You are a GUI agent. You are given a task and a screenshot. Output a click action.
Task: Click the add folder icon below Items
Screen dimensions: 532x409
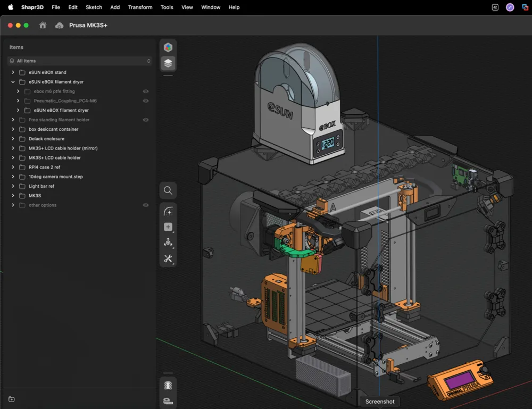click(x=12, y=399)
